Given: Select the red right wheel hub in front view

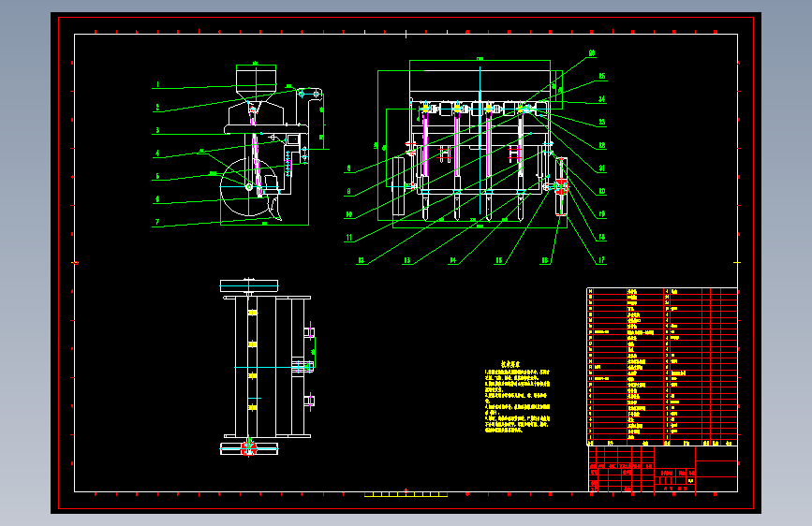Looking at the screenshot, I should (561, 186).
